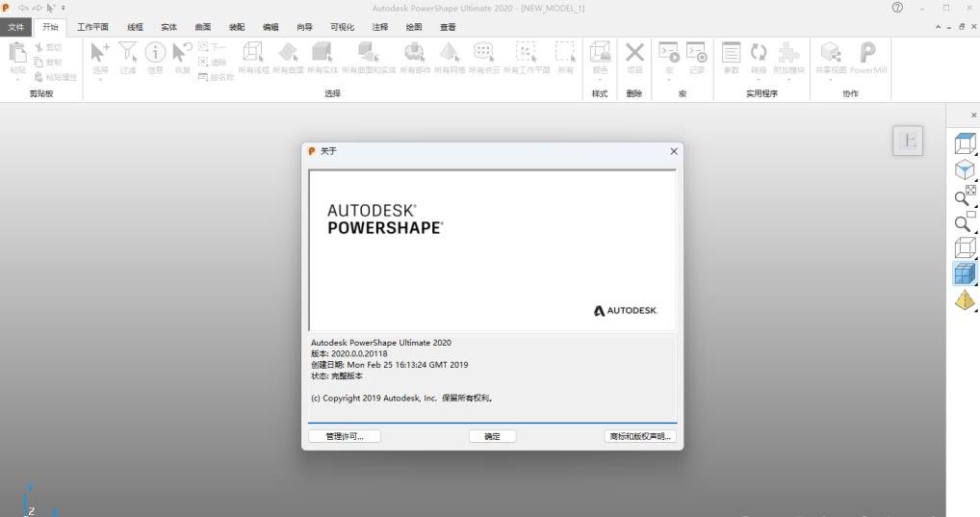Click Select by name (按名称) icon
Image resolution: width=980 pixels, height=517 pixels.
pyautogui.click(x=204, y=77)
